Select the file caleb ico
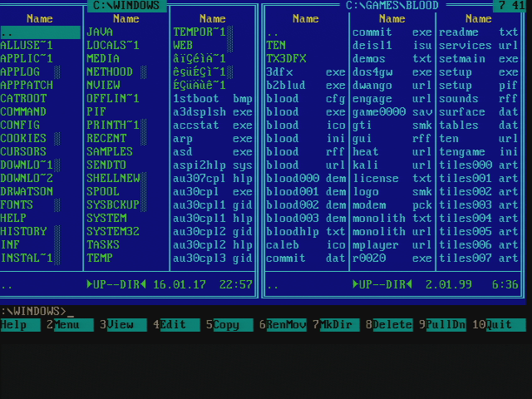The height and width of the screenshot is (399, 532). [x=306, y=244]
